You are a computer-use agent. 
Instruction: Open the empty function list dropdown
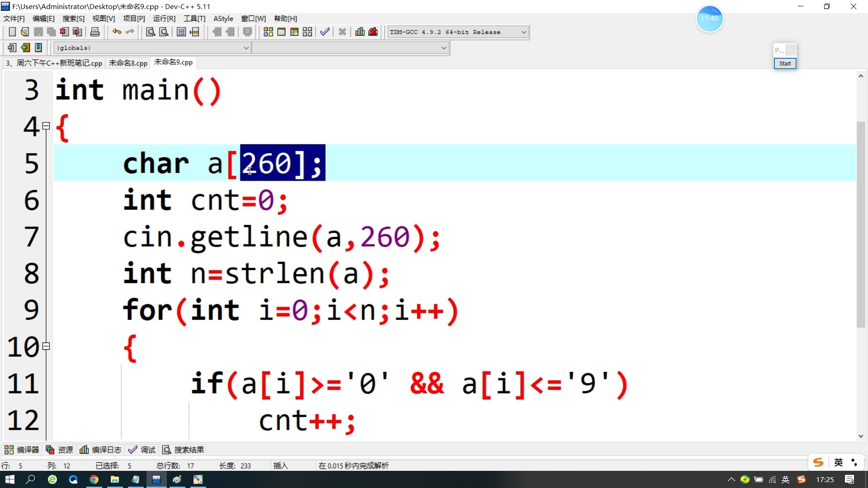[x=350, y=48]
